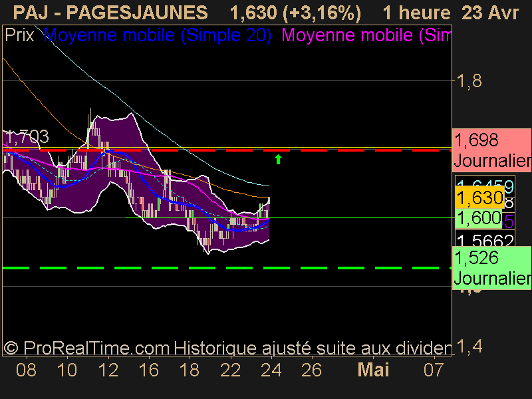Click the 1,4 price axis label
This screenshot has width=532, height=399.
(469, 346)
